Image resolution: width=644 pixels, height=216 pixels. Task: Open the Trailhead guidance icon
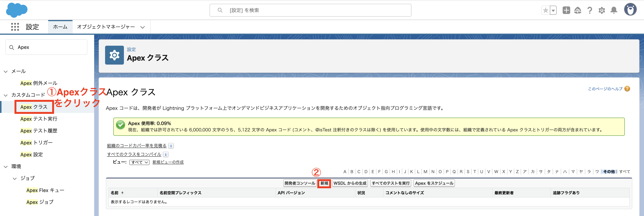[x=578, y=10]
